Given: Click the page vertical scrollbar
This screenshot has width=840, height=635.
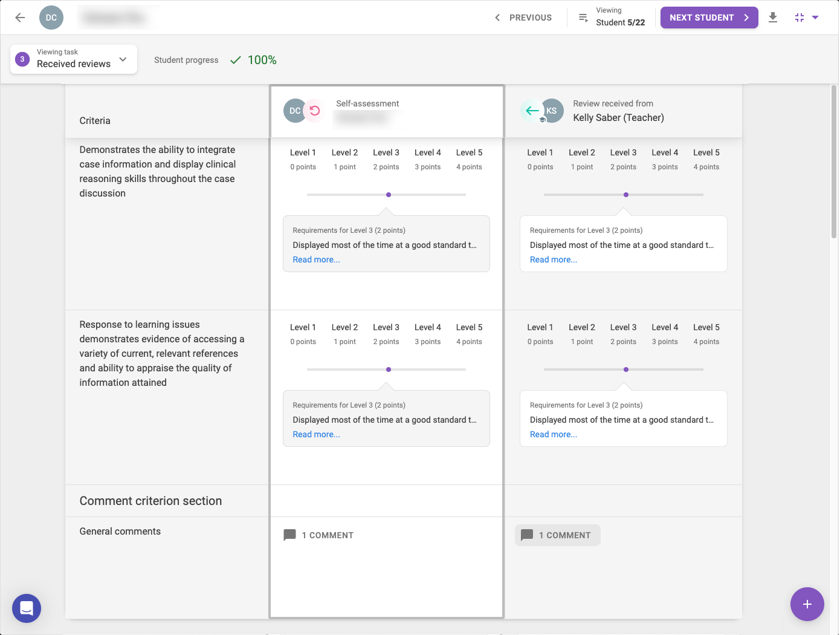Looking at the screenshot, I should point(834,162).
